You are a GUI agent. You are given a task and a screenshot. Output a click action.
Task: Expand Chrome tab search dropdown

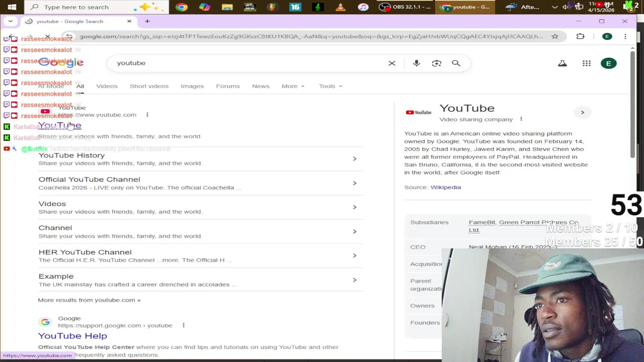pos(11,21)
